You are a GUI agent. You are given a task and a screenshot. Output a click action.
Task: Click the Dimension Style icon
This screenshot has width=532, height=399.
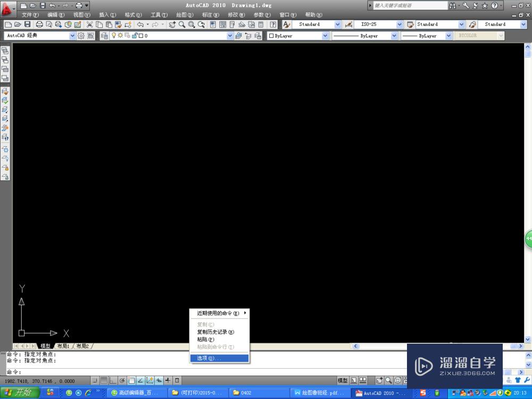coord(348,24)
